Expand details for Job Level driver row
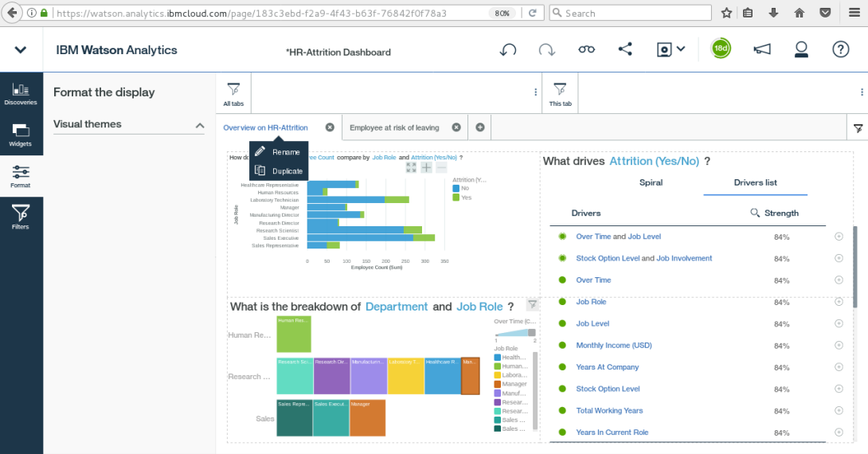868x454 pixels. 839,323
